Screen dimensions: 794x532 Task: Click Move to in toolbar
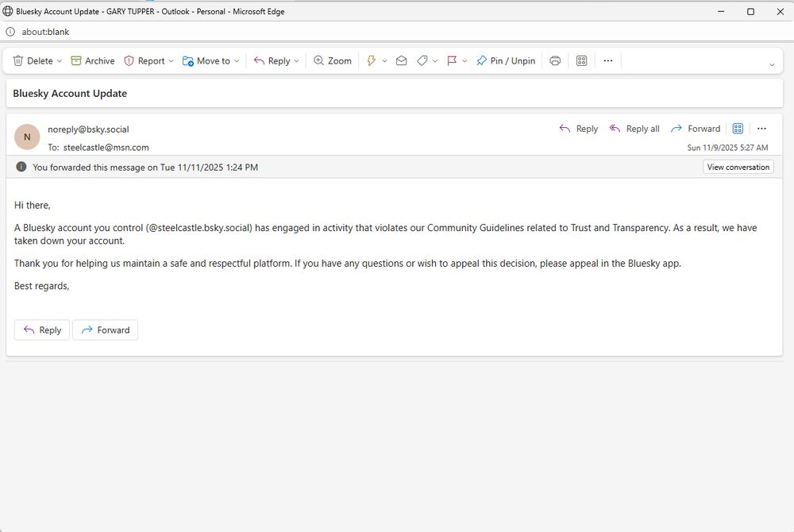click(x=206, y=60)
